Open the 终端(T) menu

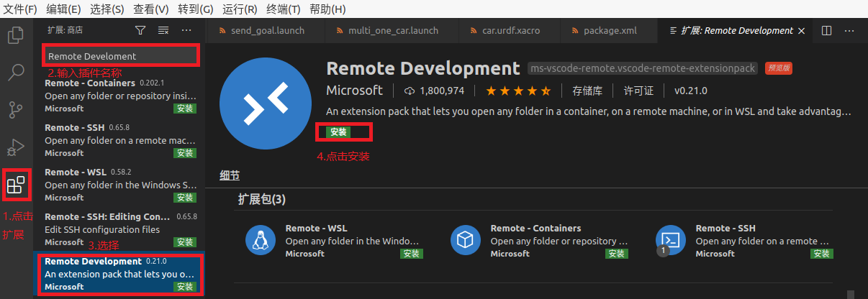[x=283, y=9]
